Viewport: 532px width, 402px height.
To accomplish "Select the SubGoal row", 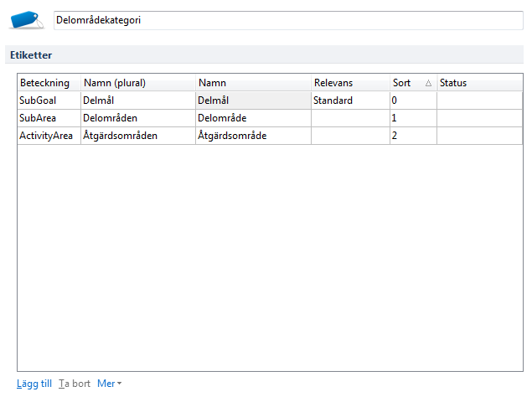I will tap(49, 100).
